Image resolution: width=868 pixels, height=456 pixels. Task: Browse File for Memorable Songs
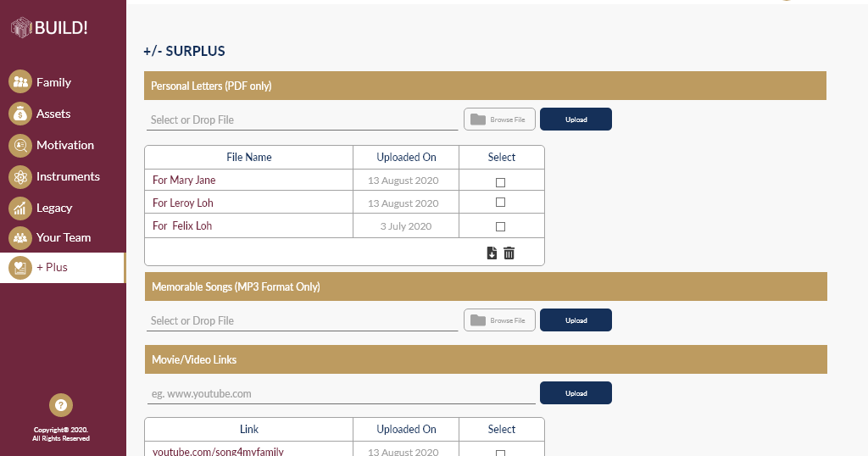[499, 320]
